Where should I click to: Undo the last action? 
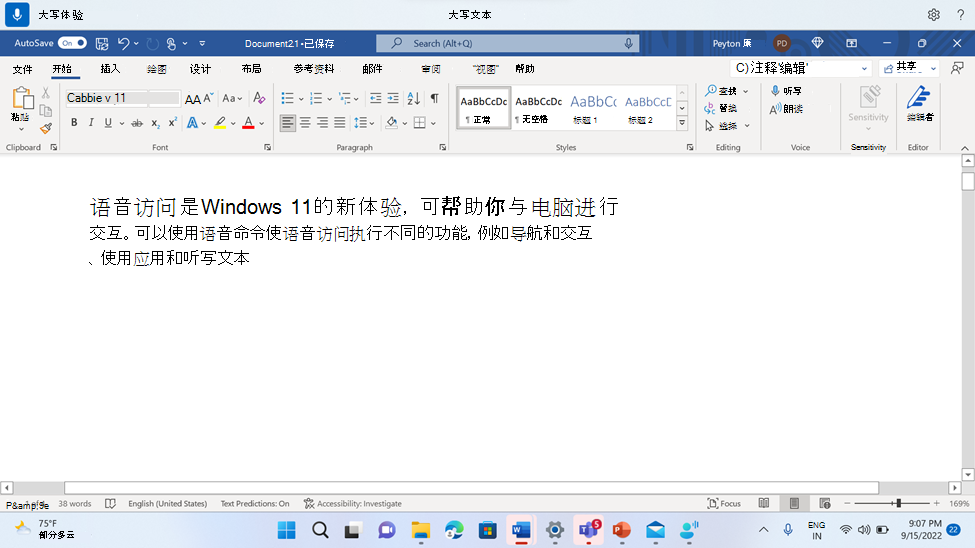coord(123,44)
